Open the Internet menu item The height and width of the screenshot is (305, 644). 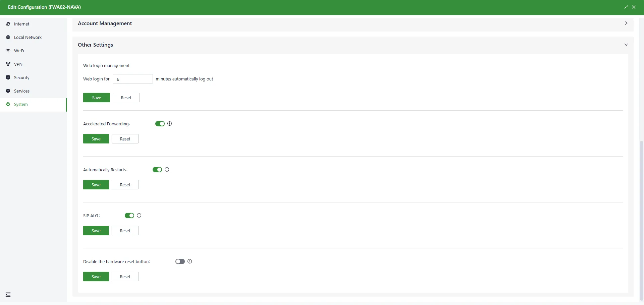[x=34, y=24]
